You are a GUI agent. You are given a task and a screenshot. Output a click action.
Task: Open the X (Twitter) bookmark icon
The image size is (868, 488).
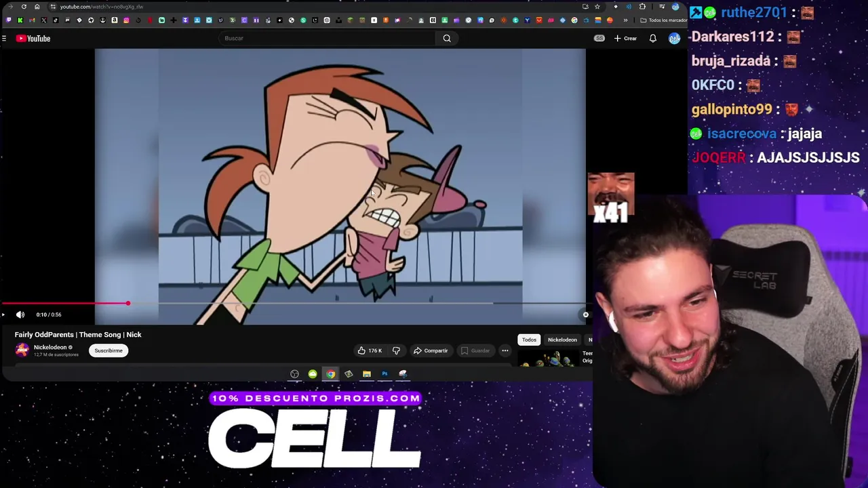pyautogui.click(x=44, y=20)
